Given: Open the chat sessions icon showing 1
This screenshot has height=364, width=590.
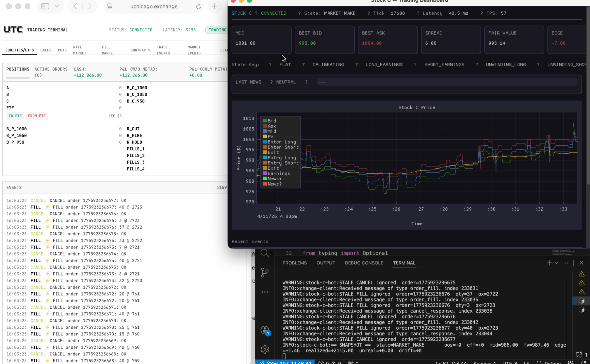Looking at the screenshot, I should [581, 355].
